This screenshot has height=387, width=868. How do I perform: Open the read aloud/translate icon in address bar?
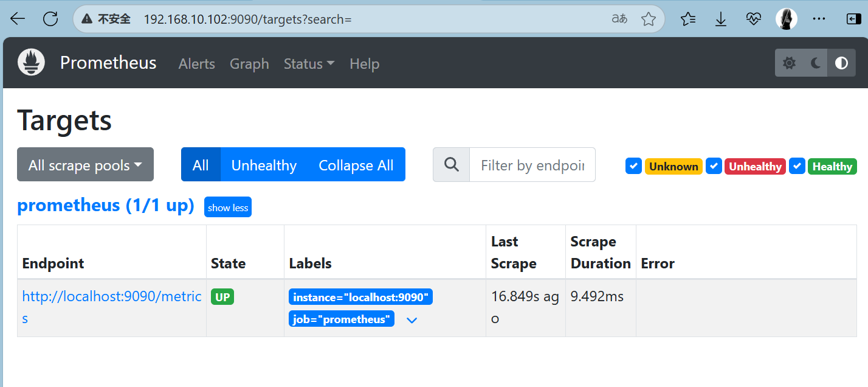(619, 19)
